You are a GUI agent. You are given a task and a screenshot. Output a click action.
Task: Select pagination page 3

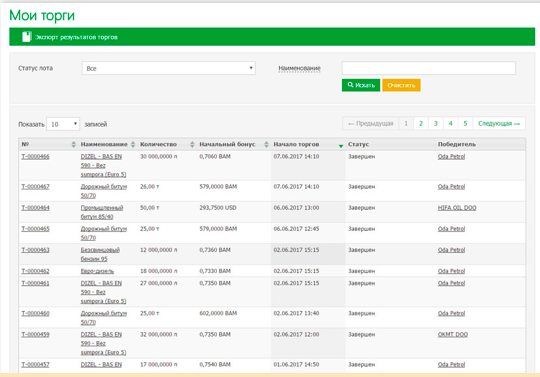(436, 123)
